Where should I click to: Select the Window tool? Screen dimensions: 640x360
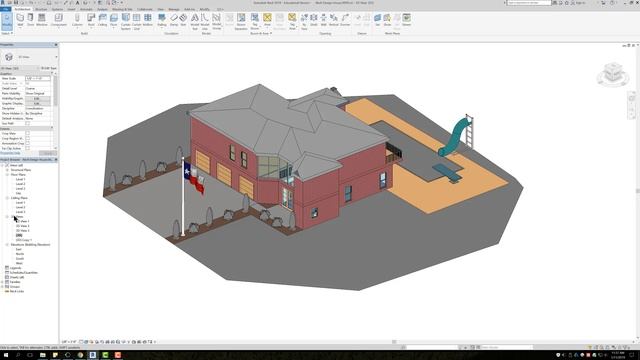coord(42,20)
